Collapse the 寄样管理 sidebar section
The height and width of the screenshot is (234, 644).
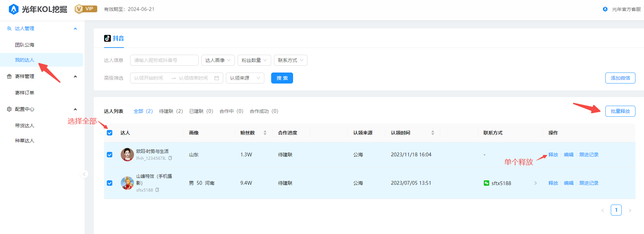click(75, 76)
